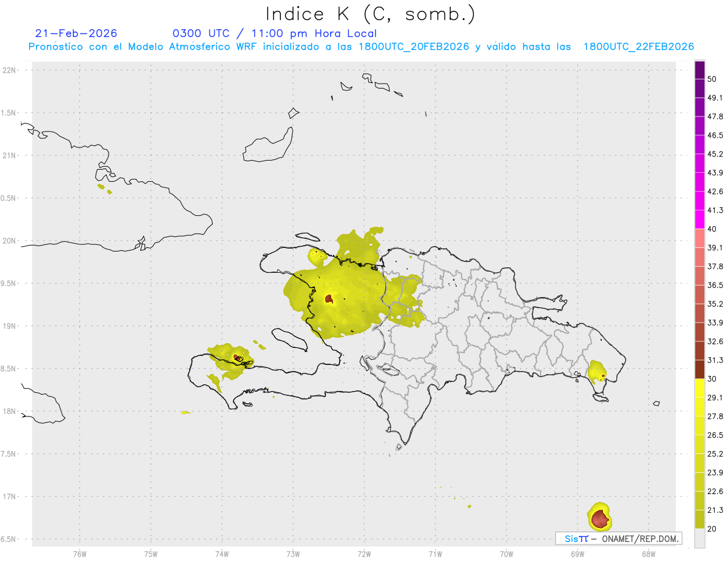Click the "27.8" color scale value

tap(715, 416)
